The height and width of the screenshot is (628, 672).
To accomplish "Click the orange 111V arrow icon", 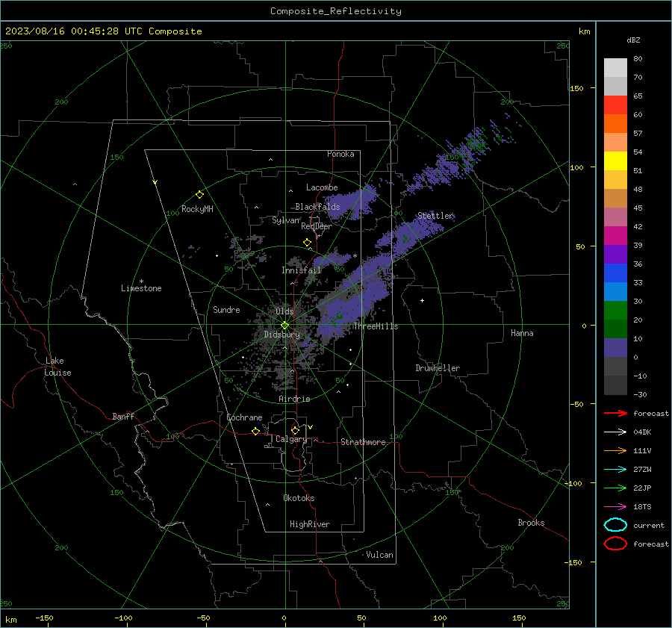I will coord(615,450).
